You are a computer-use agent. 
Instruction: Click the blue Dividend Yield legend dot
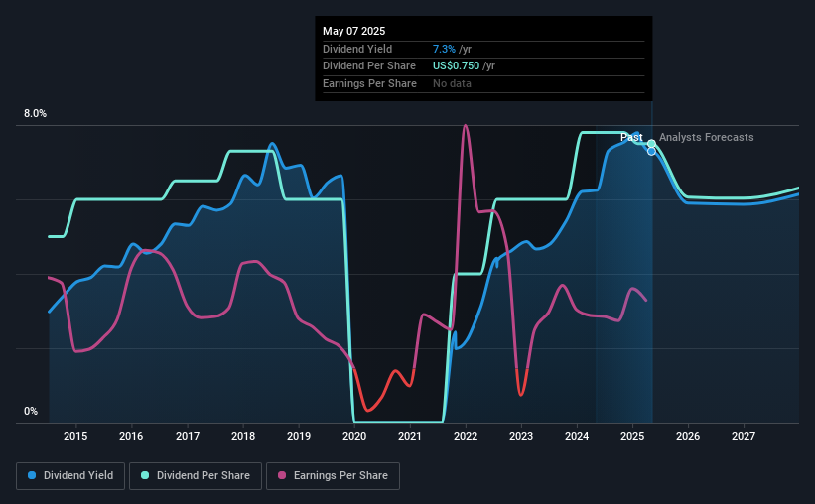click(x=32, y=475)
